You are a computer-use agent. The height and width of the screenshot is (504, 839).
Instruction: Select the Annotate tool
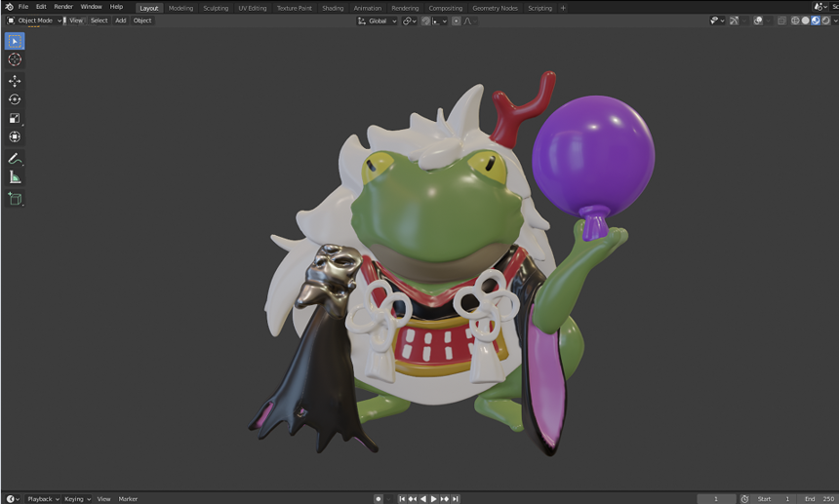click(15, 159)
